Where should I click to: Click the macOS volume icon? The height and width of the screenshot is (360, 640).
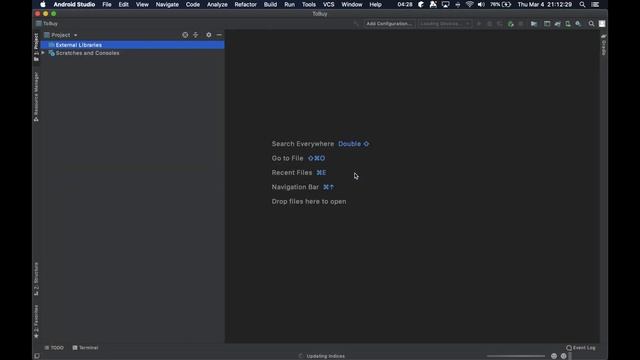(482, 4)
